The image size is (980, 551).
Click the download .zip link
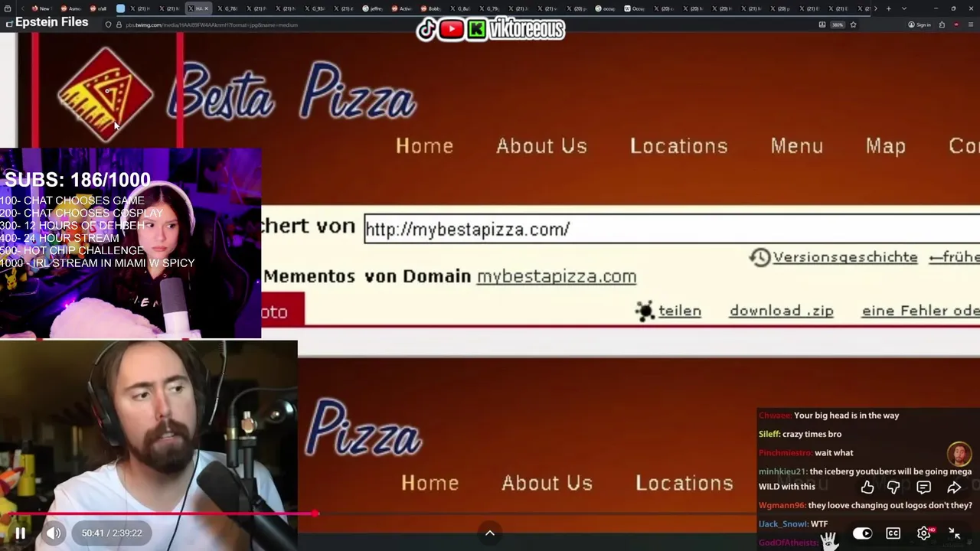point(782,311)
